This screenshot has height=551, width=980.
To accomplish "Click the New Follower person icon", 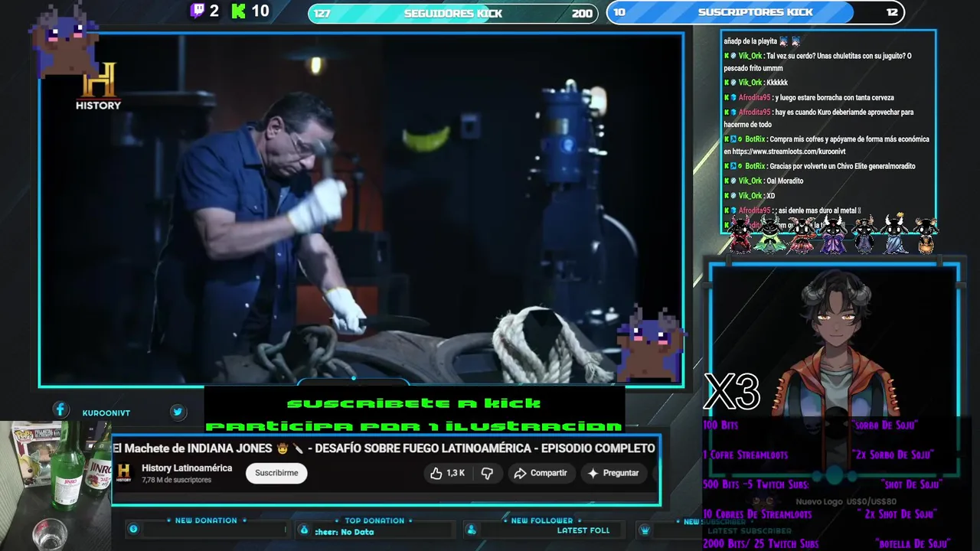I will coord(472,530).
